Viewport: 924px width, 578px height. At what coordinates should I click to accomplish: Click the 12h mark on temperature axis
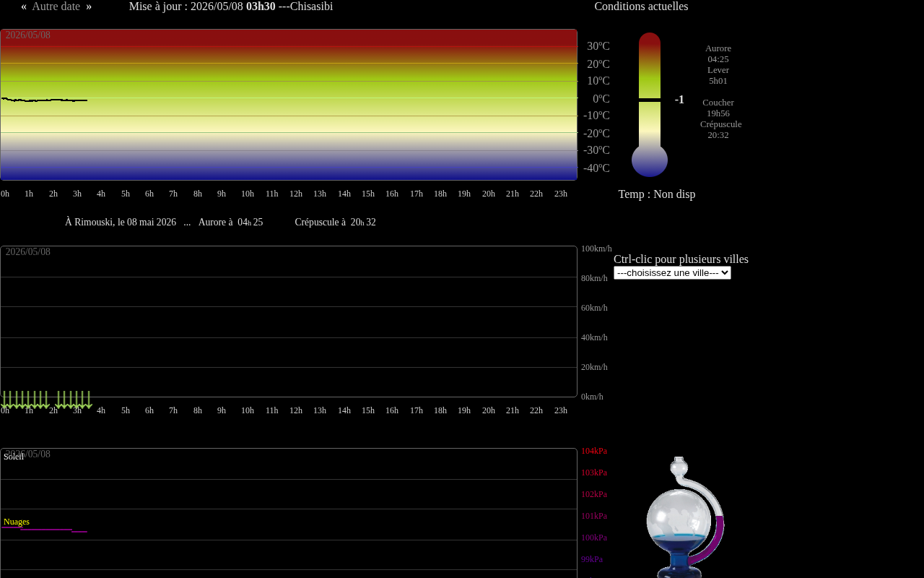(296, 194)
